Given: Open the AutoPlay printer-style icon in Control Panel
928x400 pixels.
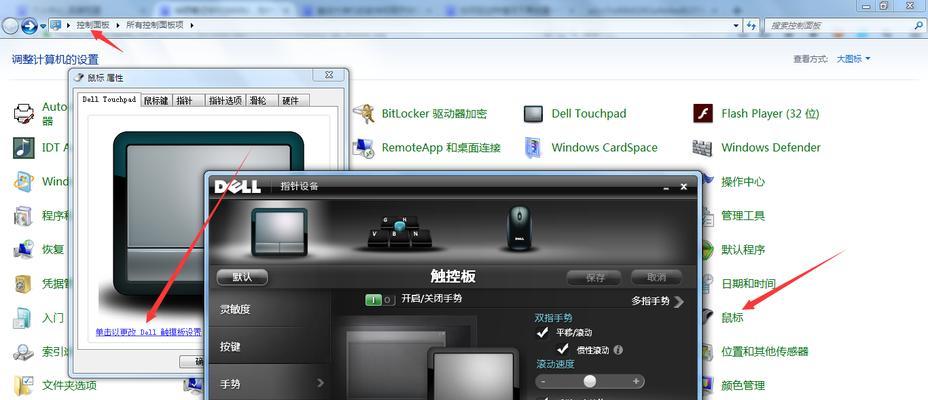Looking at the screenshot, I should pyautogui.click(x=24, y=113).
